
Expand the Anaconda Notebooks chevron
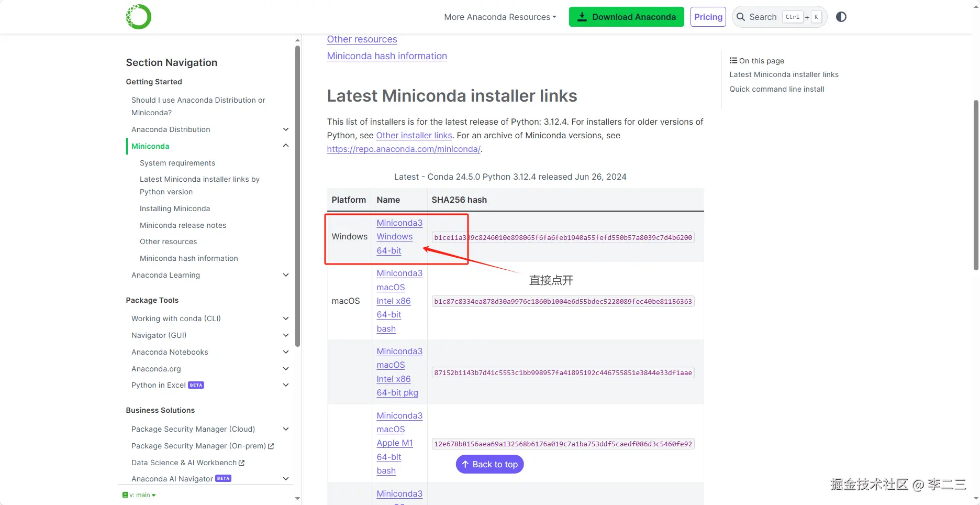(x=286, y=352)
